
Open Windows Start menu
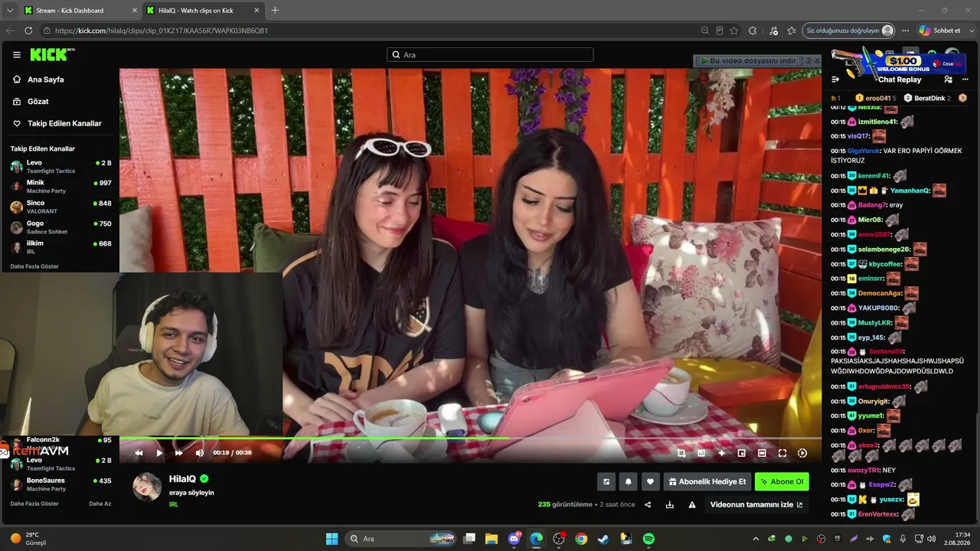(332, 539)
